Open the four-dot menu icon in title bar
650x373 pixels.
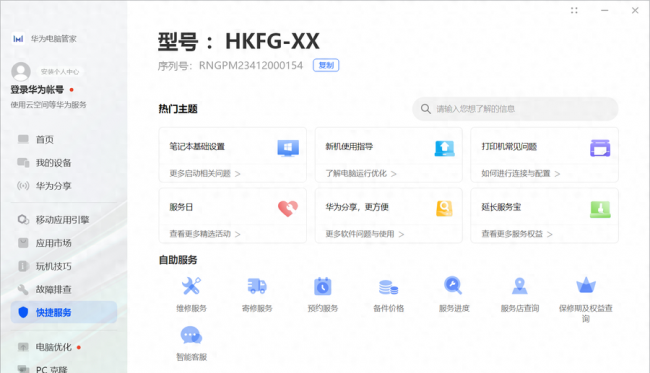[574, 10]
